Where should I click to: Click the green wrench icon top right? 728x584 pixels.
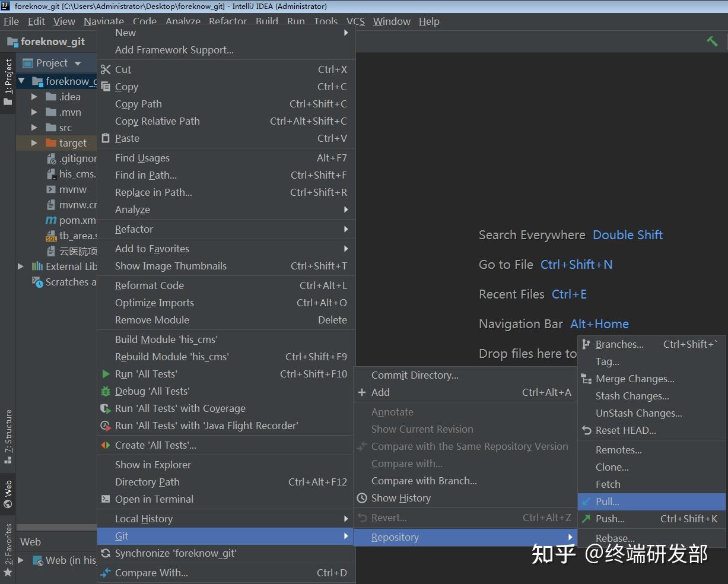coord(713,42)
